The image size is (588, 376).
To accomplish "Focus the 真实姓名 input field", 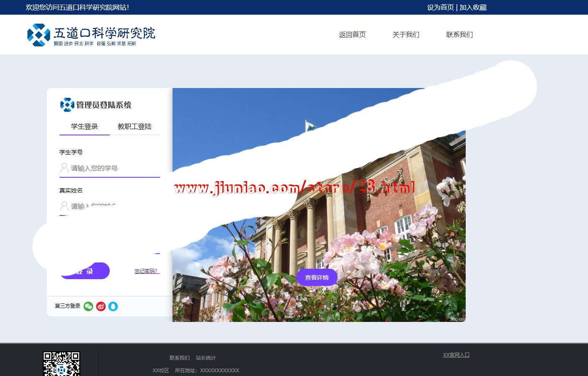I will 110,207.
